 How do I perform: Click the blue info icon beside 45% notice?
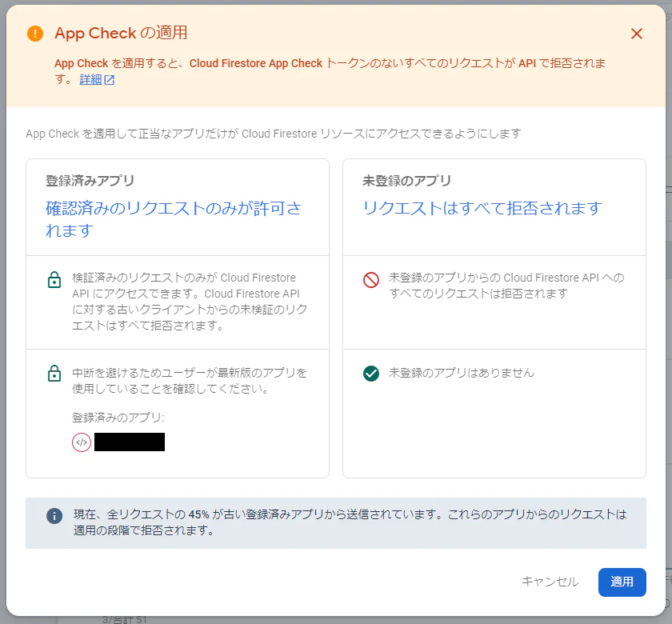coord(54,515)
